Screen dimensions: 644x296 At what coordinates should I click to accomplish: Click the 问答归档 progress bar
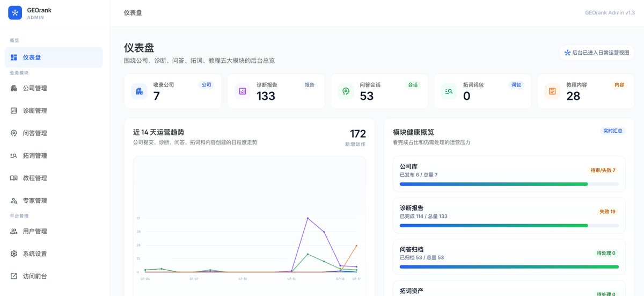pos(509,266)
